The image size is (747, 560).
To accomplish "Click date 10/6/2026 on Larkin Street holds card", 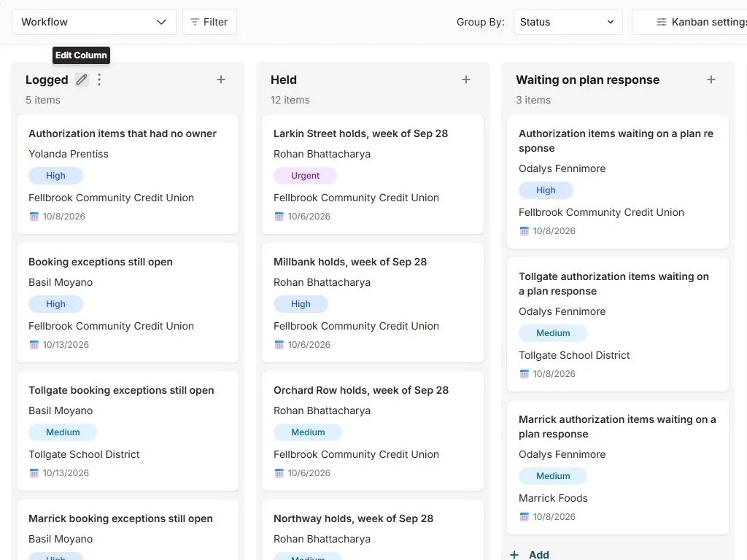I will click(309, 217).
